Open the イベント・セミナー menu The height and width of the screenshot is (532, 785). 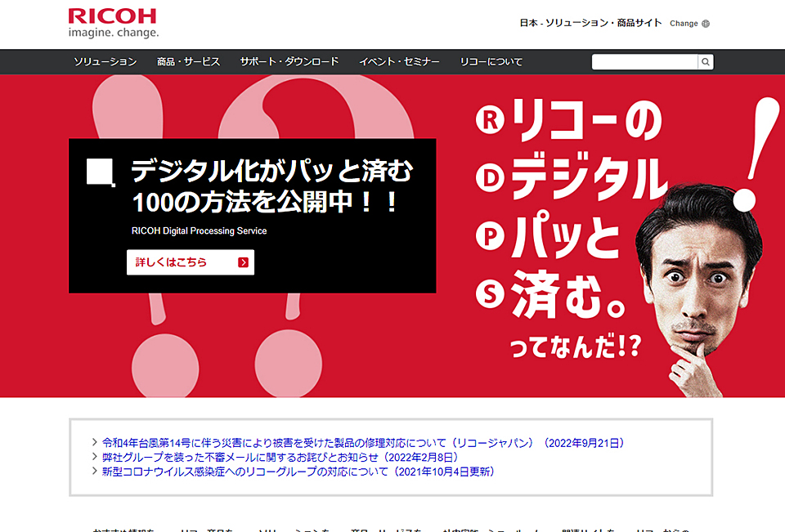(x=399, y=62)
